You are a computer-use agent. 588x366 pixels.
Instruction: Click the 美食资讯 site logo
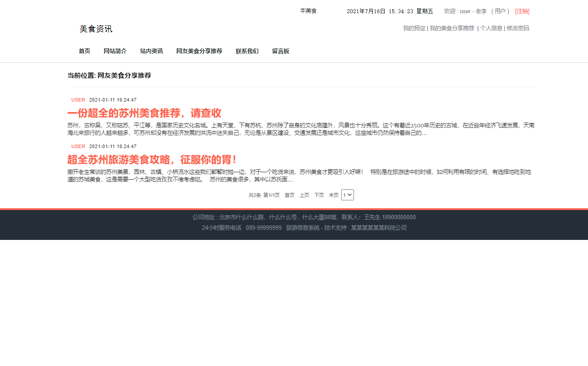click(95, 29)
